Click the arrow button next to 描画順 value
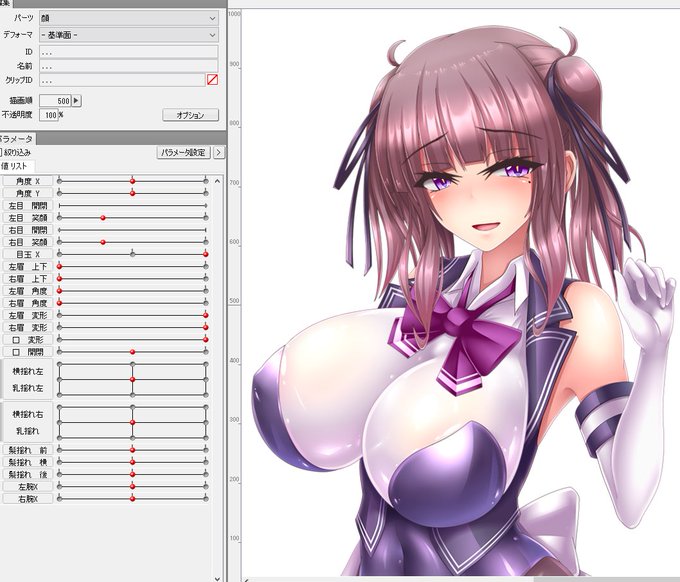Image resolution: width=680 pixels, height=582 pixels. tap(76, 101)
